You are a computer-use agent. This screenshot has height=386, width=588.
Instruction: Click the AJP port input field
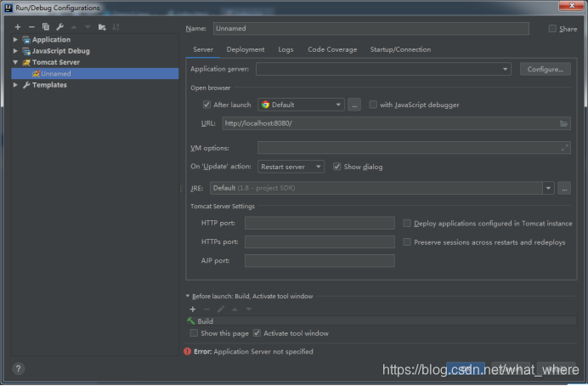point(319,261)
